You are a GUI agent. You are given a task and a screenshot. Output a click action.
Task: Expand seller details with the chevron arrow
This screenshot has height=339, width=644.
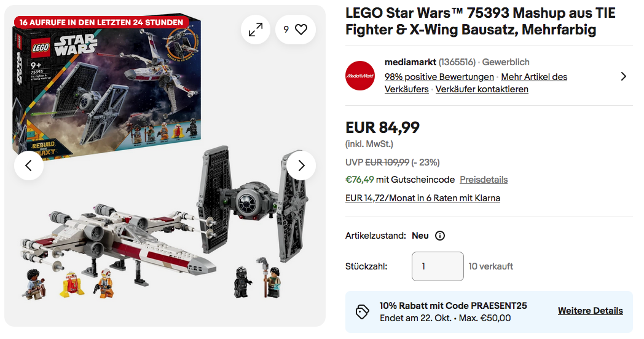[x=623, y=76]
